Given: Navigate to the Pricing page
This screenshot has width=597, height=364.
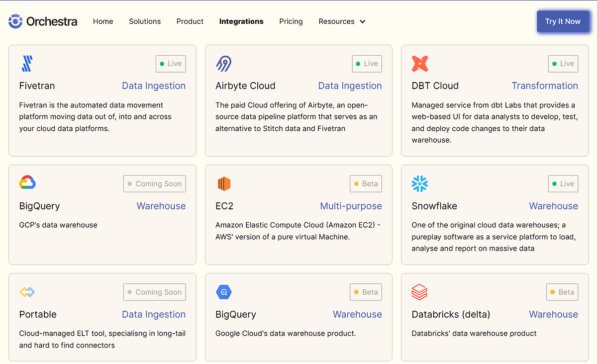Looking at the screenshot, I should (x=291, y=21).
